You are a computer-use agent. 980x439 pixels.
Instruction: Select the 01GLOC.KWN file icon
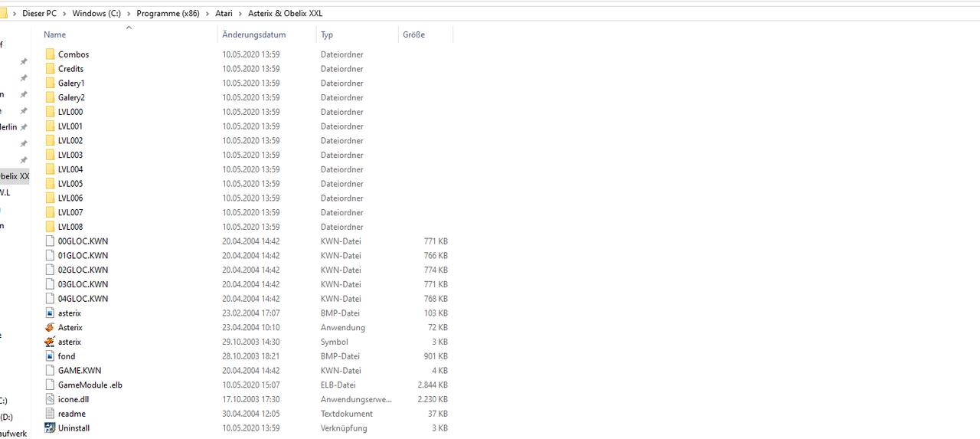[x=50, y=255]
